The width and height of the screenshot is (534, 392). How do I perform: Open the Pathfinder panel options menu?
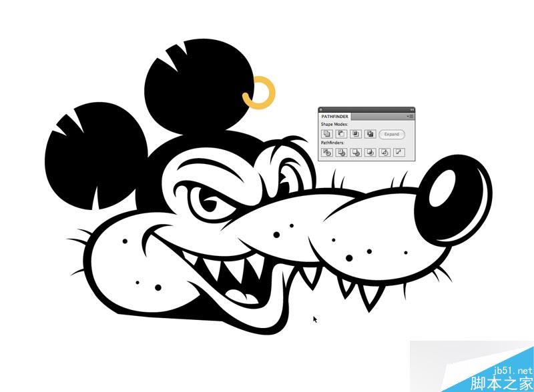[x=410, y=117]
